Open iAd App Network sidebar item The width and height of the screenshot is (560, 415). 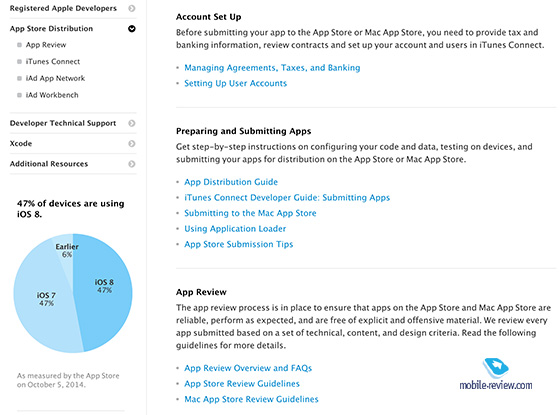55,78
